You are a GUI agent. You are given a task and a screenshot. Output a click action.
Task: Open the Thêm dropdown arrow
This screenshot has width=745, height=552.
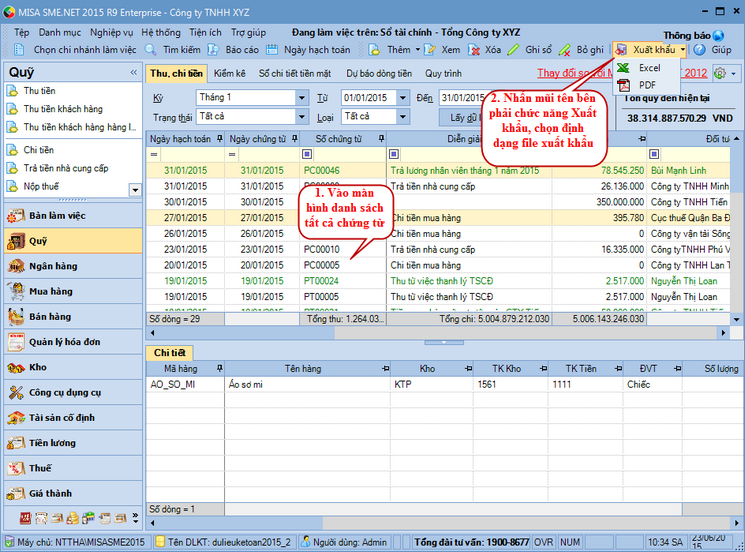click(418, 49)
